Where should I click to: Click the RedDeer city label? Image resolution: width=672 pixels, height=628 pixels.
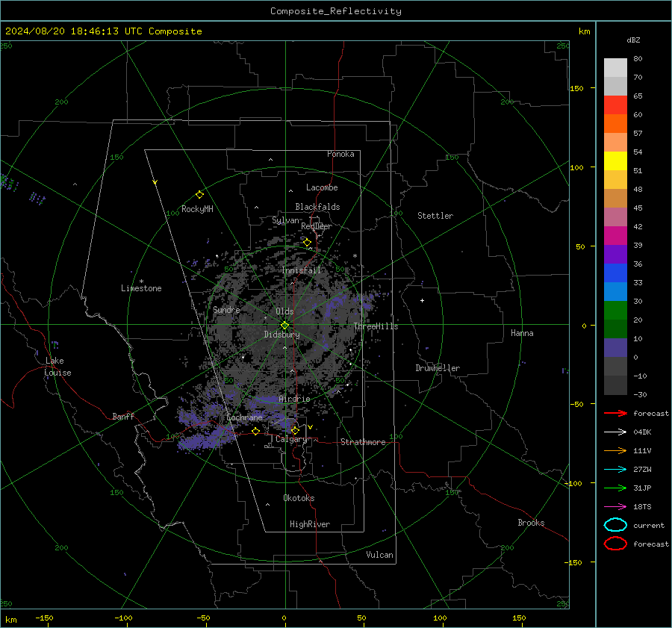pyautogui.click(x=317, y=226)
